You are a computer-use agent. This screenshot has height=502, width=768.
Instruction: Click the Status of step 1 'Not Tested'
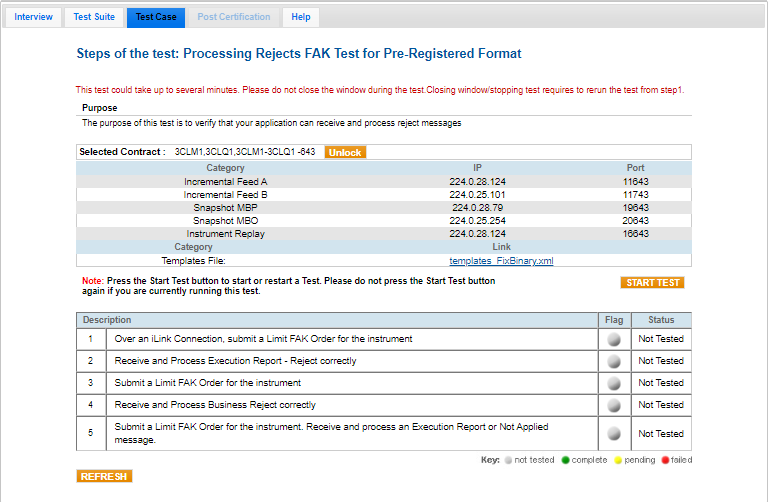tap(661, 339)
